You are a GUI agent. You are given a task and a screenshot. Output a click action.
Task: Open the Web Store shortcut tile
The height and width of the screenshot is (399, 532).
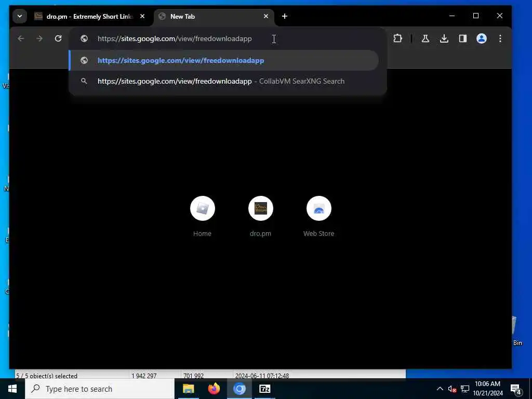(318, 217)
